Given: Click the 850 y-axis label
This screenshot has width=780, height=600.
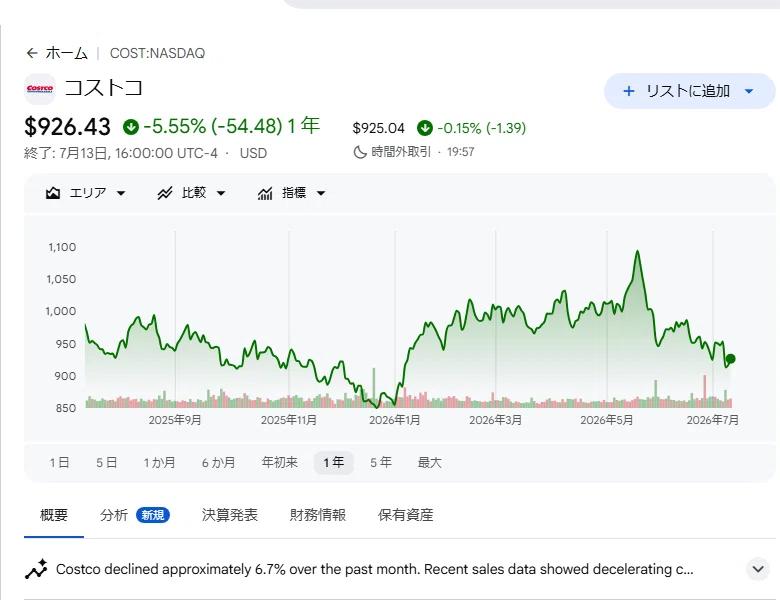Looking at the screenshot, I should 66,408.
